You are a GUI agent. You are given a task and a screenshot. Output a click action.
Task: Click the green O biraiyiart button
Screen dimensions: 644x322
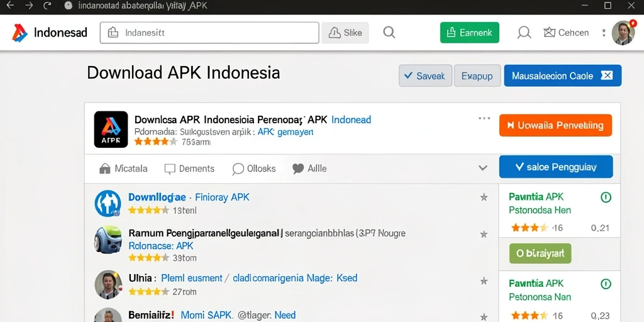pyautogui.click(x=540, y=253)
